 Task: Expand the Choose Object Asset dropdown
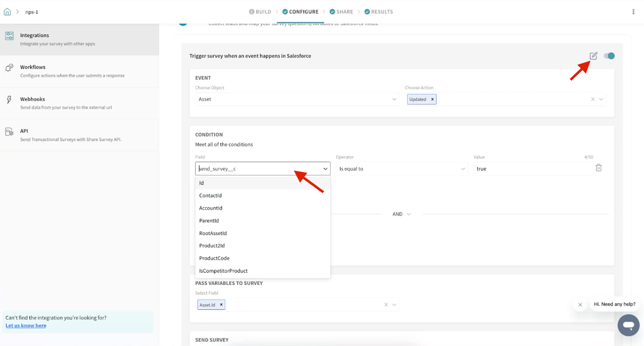[x=297, y=99]
